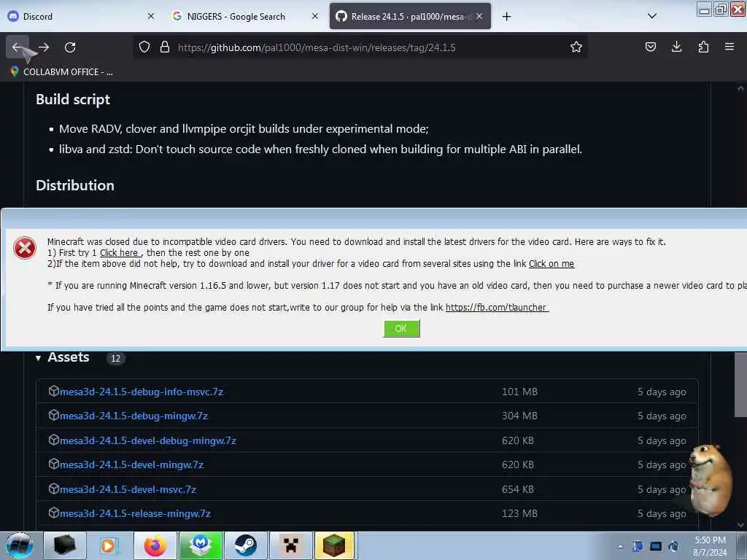Click the page vertical scrollbar thumb

point(740,385)
